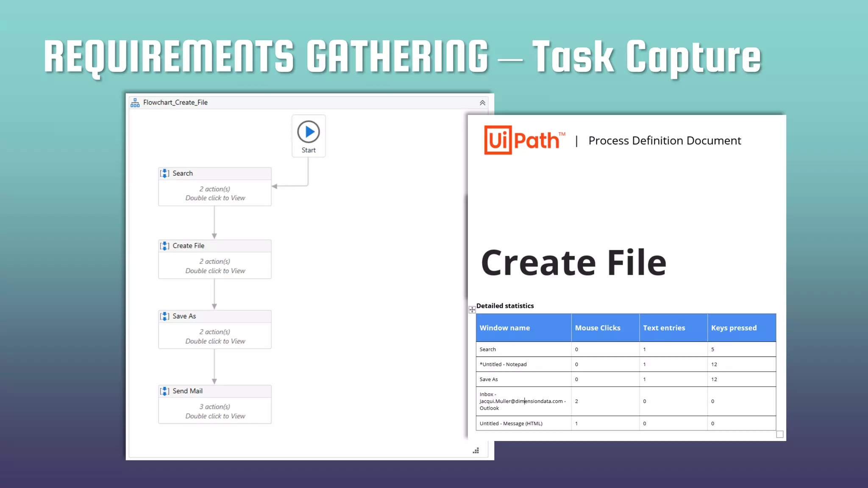
Task: Click the Create File sequence icon
Action: click(x=165, y=246)
